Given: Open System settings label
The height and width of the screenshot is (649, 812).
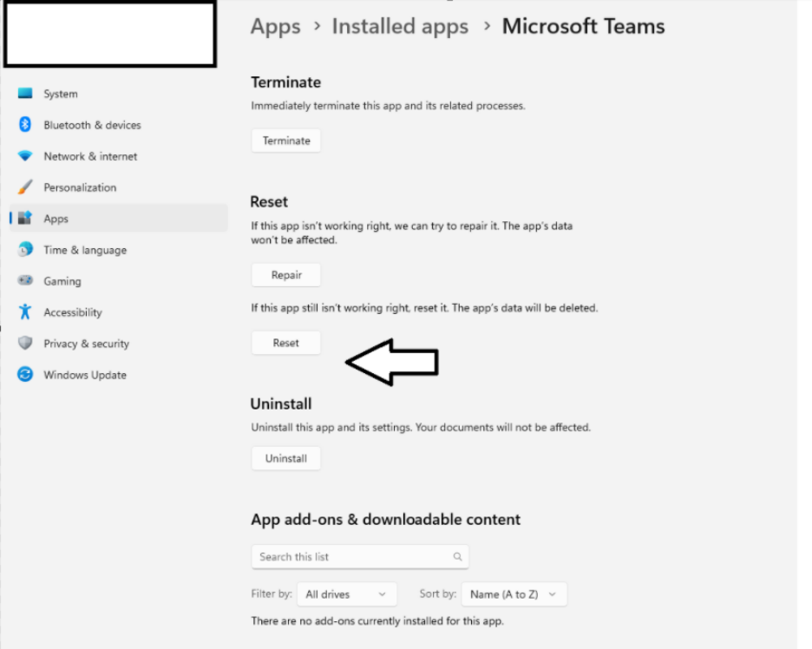Looking at the screenshot, I should point(61,94).
